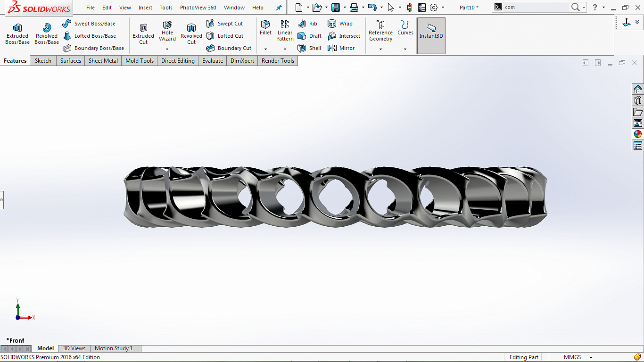Select the Extruded Cut tool
The width and height of the screenshot is (644, 362).
[x=143, y=34]
